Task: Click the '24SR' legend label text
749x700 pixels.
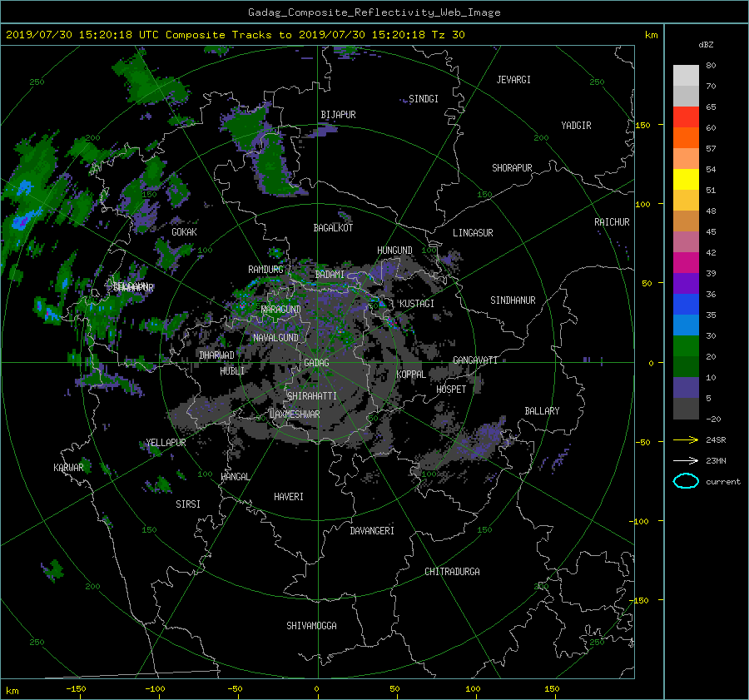Action: 716,440
